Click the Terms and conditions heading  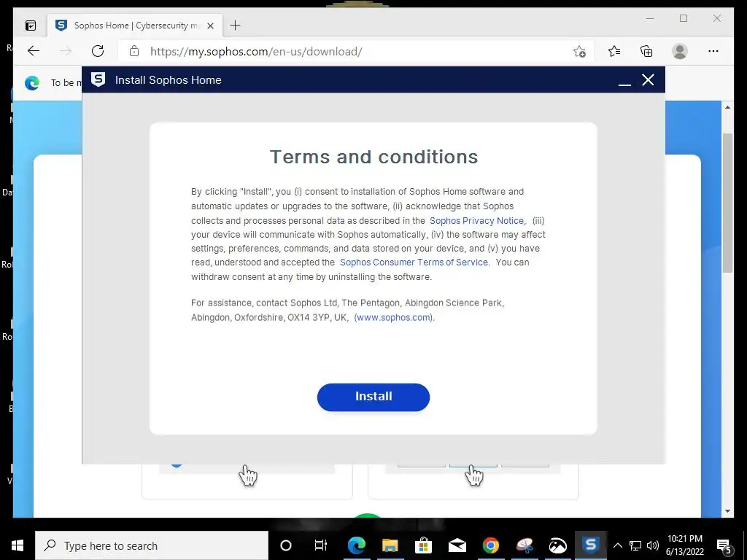373,157
